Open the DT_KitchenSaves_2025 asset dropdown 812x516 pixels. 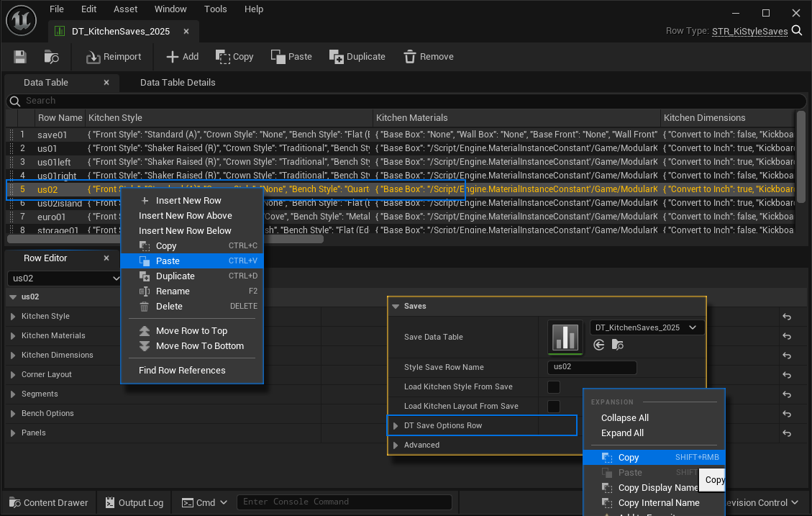pos(645,327)
